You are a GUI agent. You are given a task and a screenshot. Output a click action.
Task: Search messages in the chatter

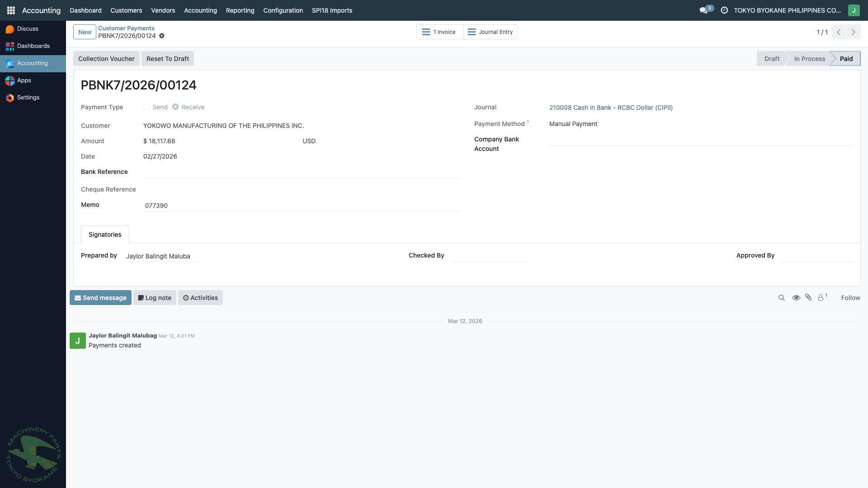click(781, 297)
